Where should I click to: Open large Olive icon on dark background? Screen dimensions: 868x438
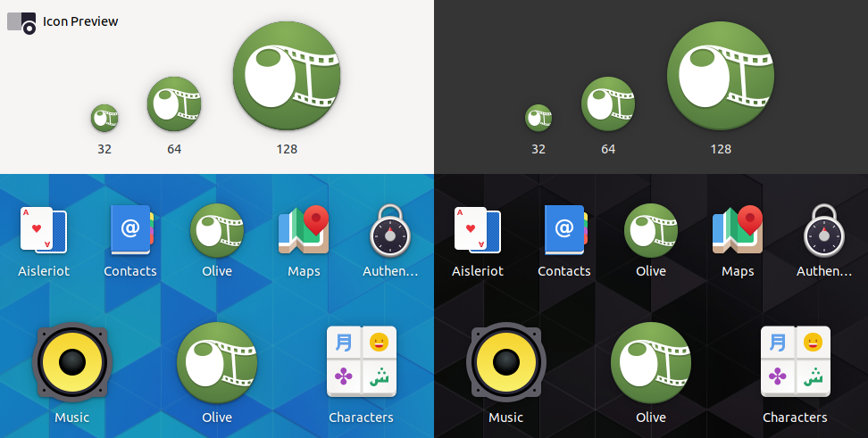pyautogui.click(x=651, y=363)
